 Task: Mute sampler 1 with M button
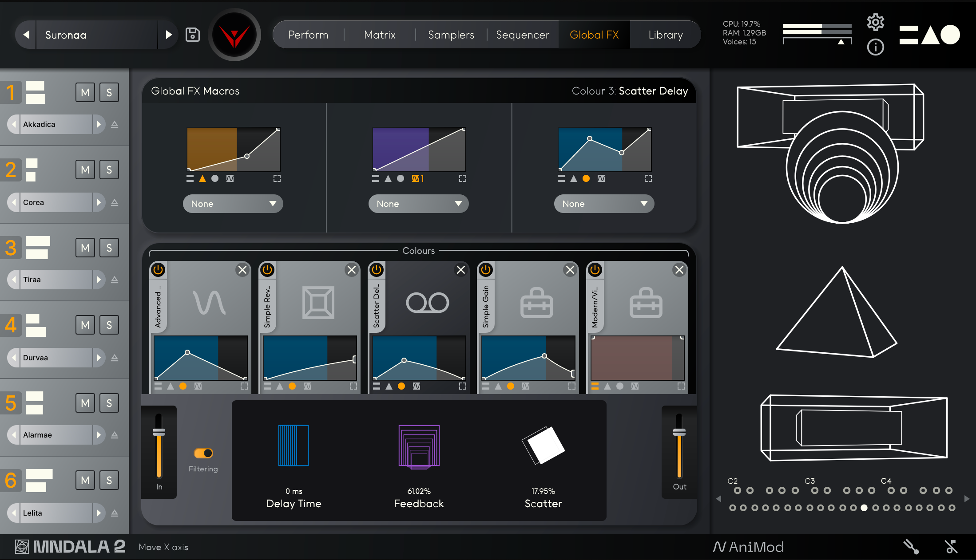[85, 92]
